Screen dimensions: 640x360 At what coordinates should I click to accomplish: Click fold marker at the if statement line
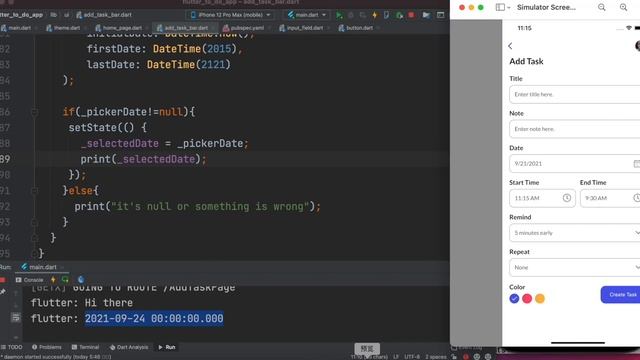pos(34,112)
